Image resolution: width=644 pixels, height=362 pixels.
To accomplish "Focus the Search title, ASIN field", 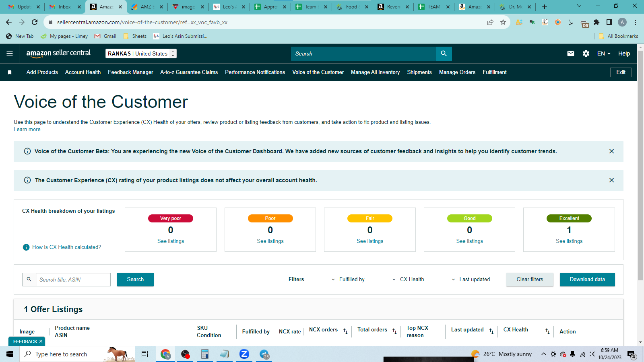I will pyautogui.click(x=73, y=280).
